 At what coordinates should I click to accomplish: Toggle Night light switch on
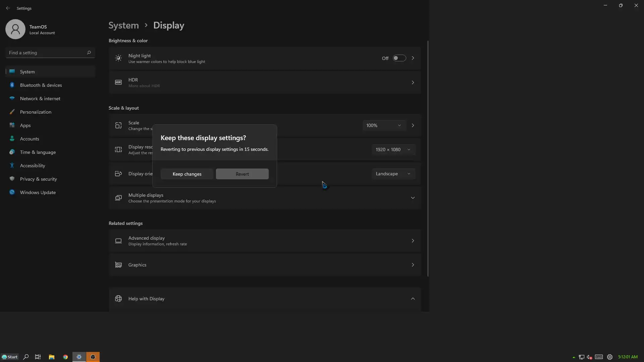click(x=399, y=58)
